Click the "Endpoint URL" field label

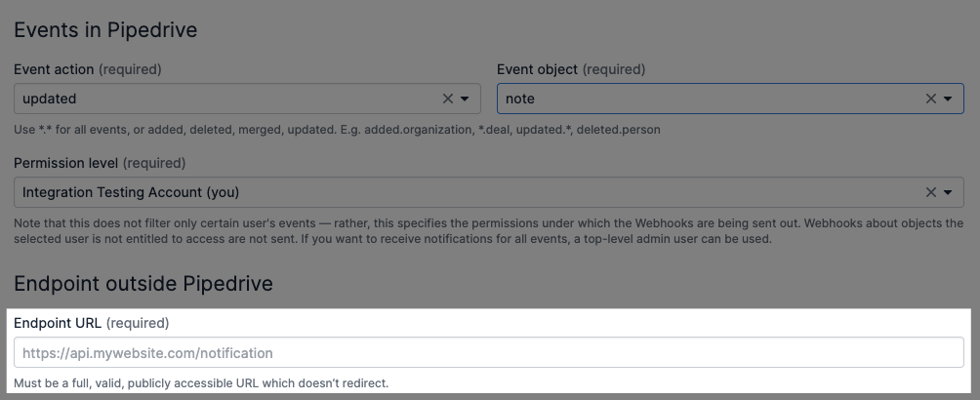[58, 322]
